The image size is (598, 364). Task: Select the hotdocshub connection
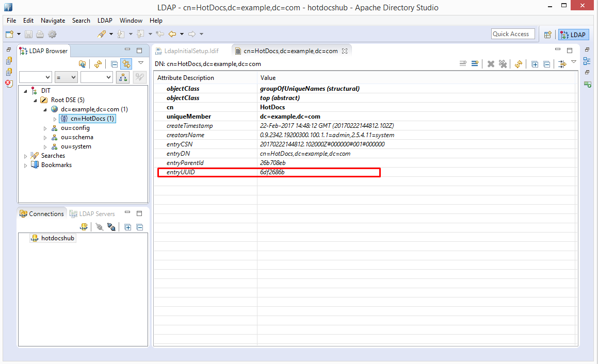[x=58, y=238]
